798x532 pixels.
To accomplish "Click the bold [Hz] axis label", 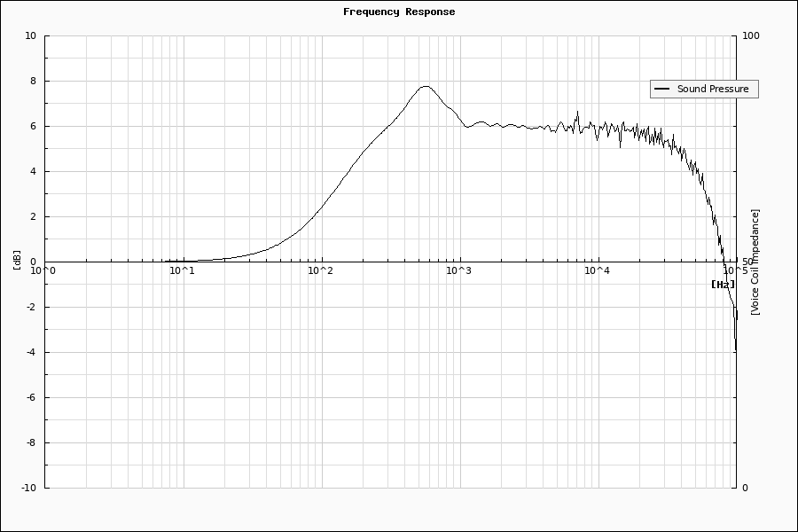I will (x=723, y=285).
